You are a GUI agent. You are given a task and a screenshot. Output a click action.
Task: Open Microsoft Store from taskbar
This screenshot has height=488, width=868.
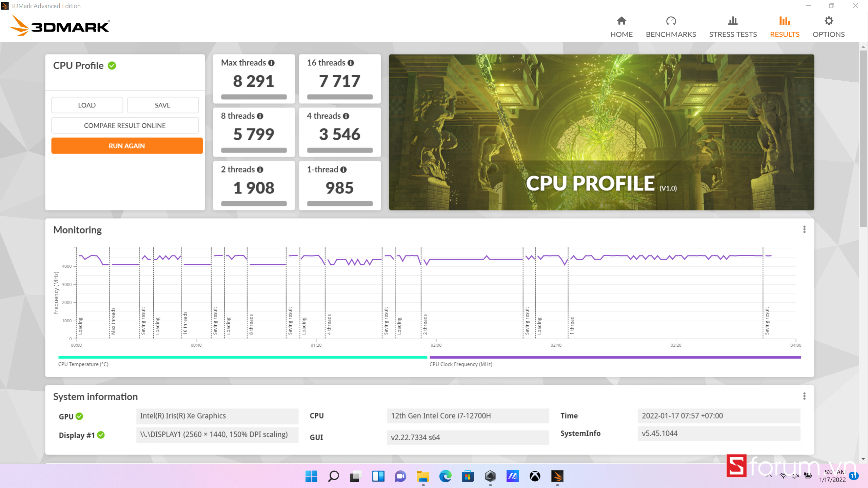468,476
